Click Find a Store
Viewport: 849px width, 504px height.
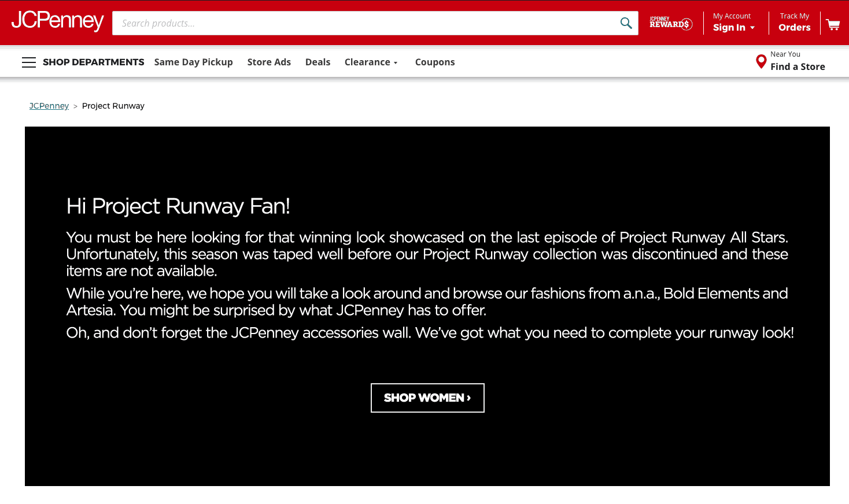(798, 66)
